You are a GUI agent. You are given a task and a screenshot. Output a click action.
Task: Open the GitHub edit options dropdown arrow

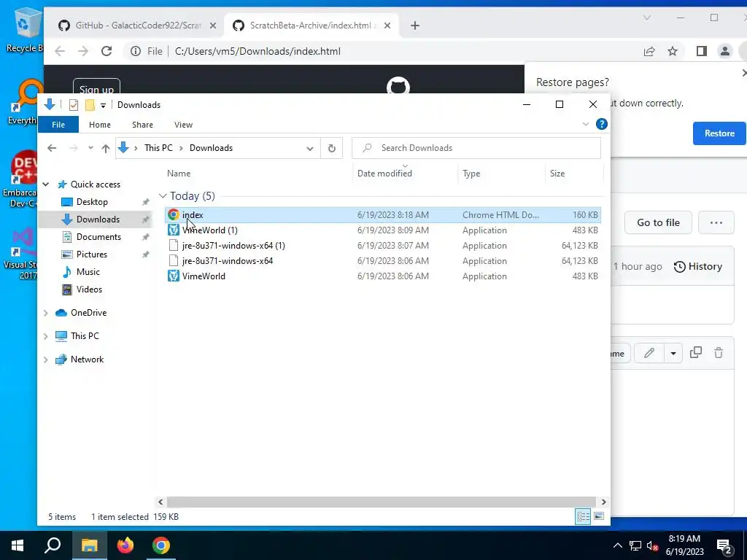point(673,353)
